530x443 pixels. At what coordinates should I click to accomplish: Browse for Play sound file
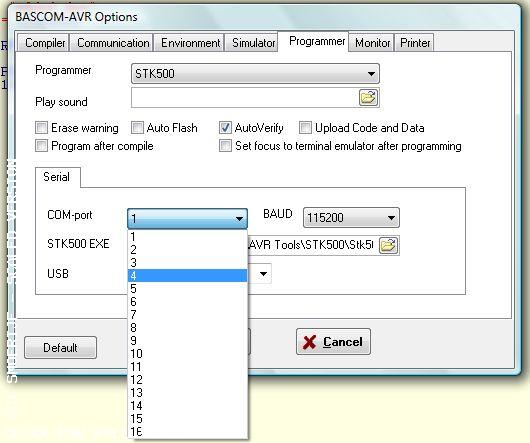pyautogui.click(x=368, y=98)
